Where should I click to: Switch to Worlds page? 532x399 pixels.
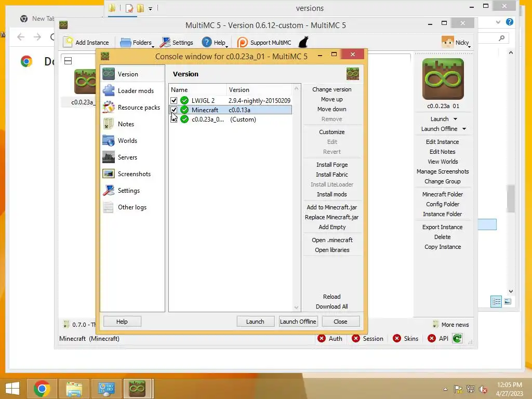pyautogui.click(x=132, y=140)
